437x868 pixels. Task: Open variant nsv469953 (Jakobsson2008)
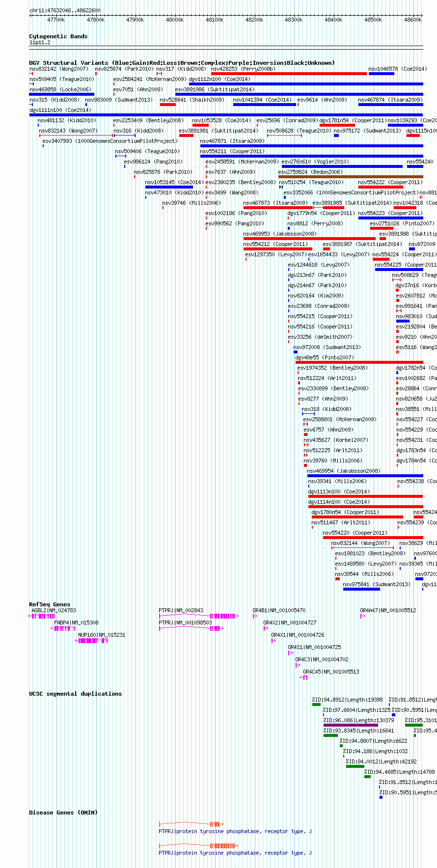280,234
